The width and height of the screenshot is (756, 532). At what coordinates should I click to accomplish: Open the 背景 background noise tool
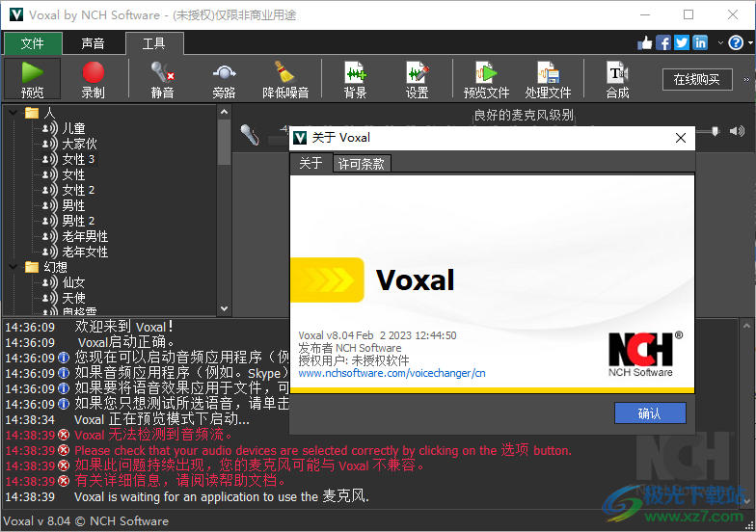click(355, 79)
